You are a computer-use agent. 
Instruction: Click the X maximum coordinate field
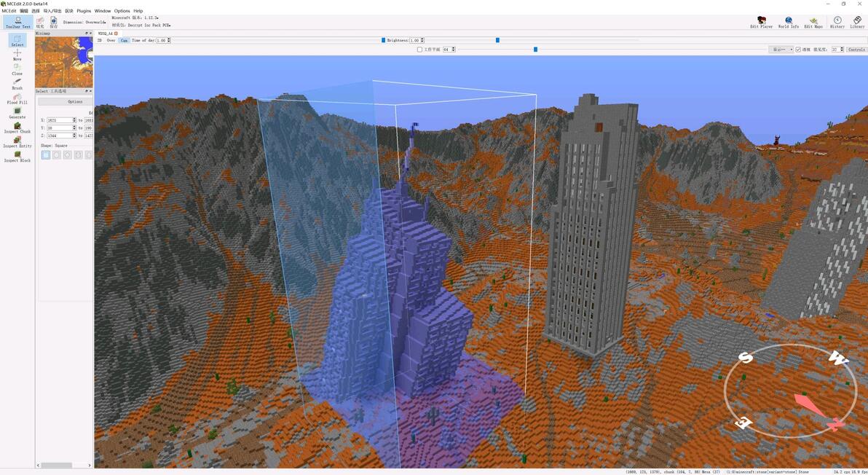(89, 120)
